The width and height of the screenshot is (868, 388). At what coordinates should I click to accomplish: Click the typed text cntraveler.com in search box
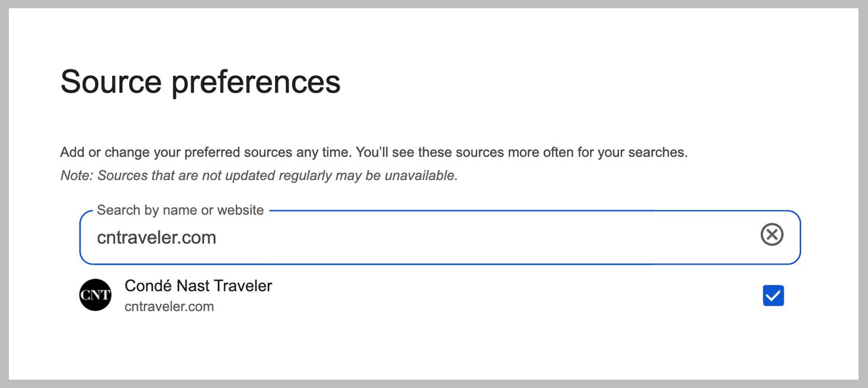tap(157, 238)
